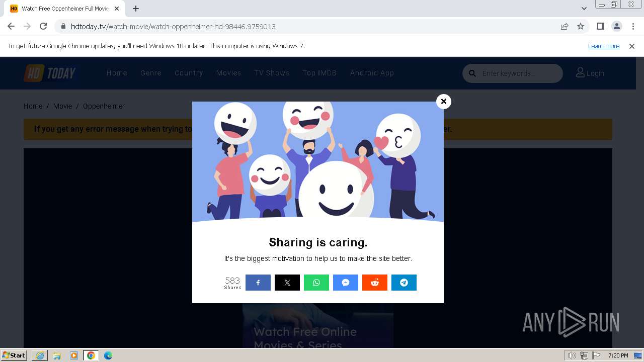Click Home in the breadcrumb
The width and height of the screenshot is (644, 362).
click(33, 106)
